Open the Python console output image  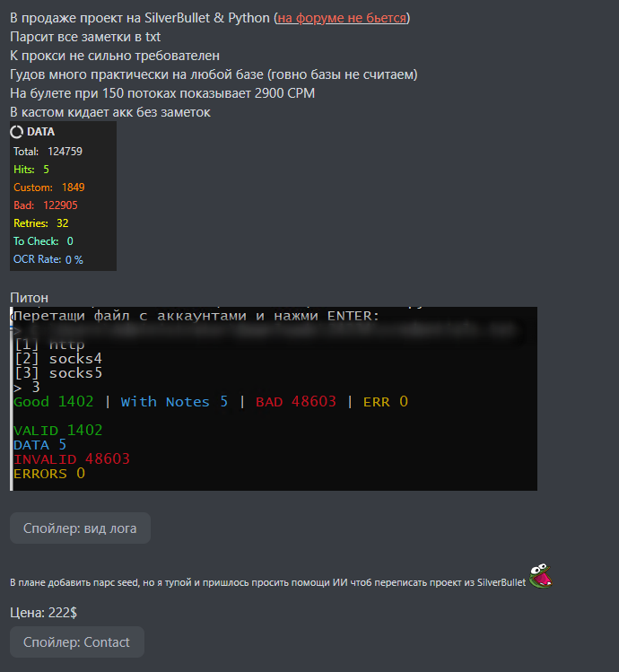pyautogui.click(x=274, y=398)
